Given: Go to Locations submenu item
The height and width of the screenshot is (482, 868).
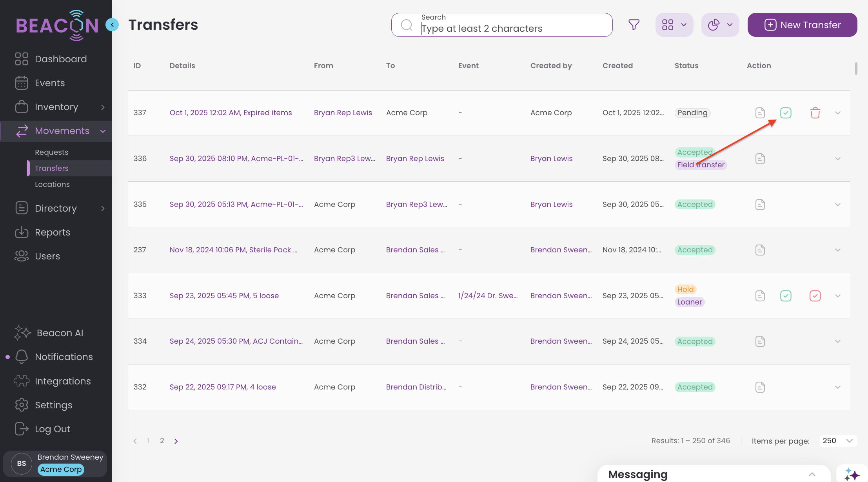Looking at the screenshot, I should 52,184.
